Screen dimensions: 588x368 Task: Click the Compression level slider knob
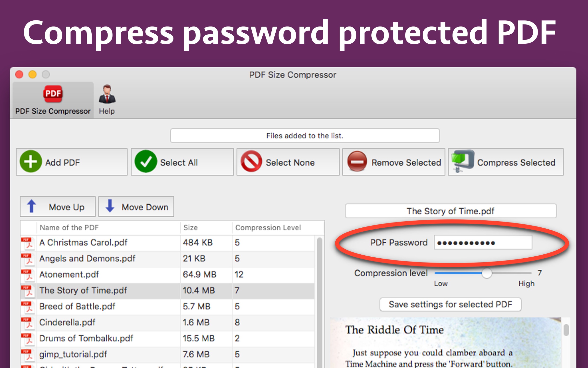[x=487, y=273]
